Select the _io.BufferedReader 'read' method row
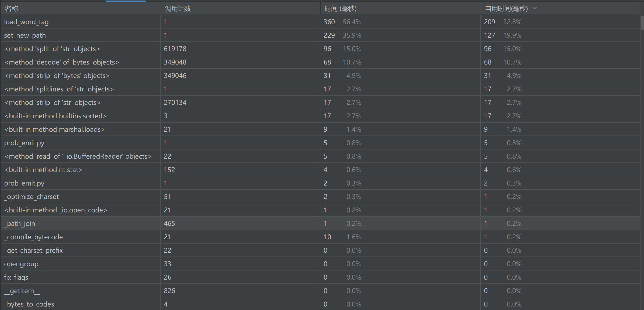 tap(78, 156)
